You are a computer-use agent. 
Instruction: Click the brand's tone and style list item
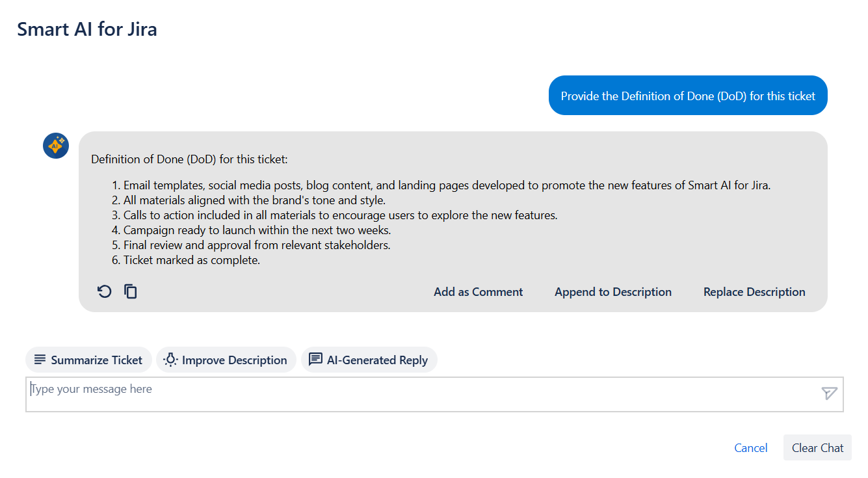click(x=254, y=200)
